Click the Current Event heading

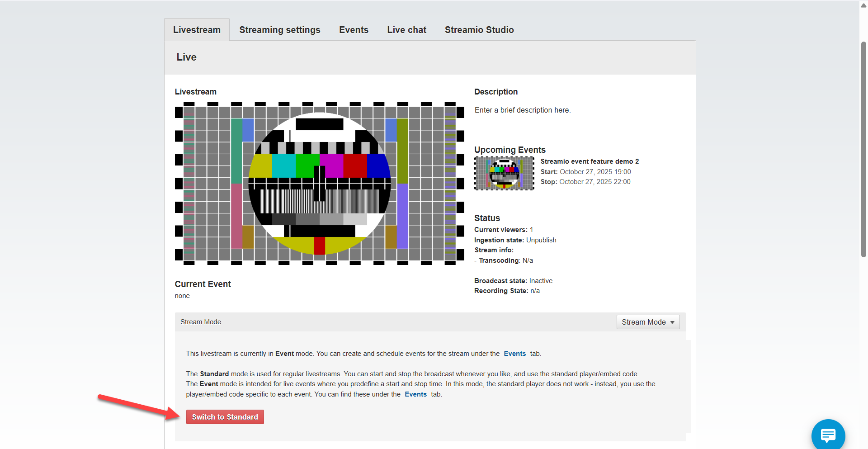(203, 284)
